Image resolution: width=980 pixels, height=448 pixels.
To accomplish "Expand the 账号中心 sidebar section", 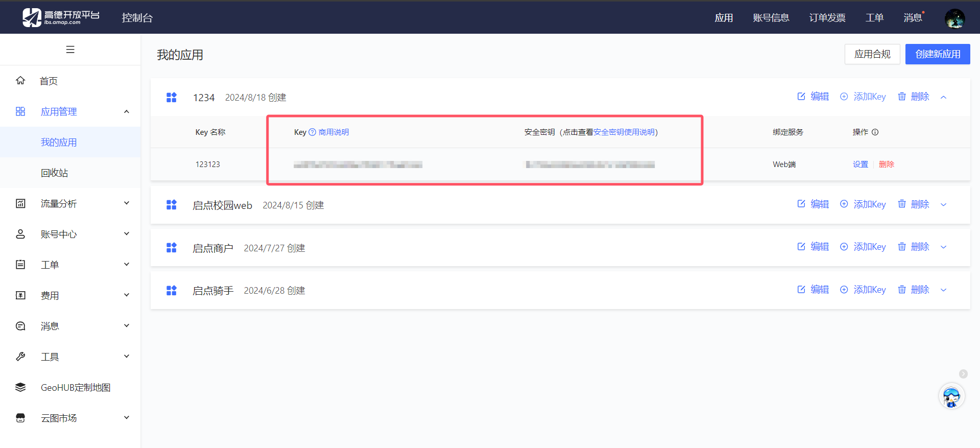I will (127, 234).
